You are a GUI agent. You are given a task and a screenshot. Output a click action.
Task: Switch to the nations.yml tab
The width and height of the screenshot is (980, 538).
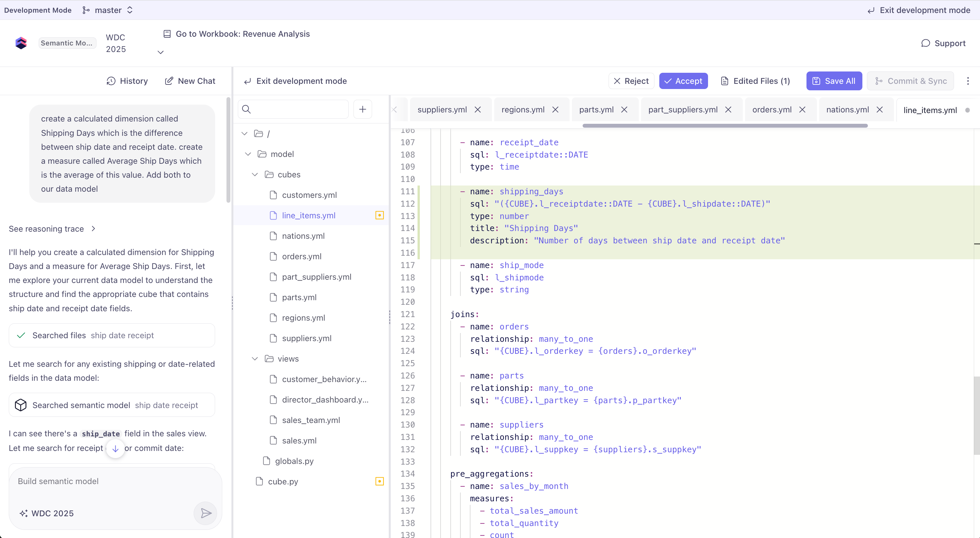coord(847,109)
